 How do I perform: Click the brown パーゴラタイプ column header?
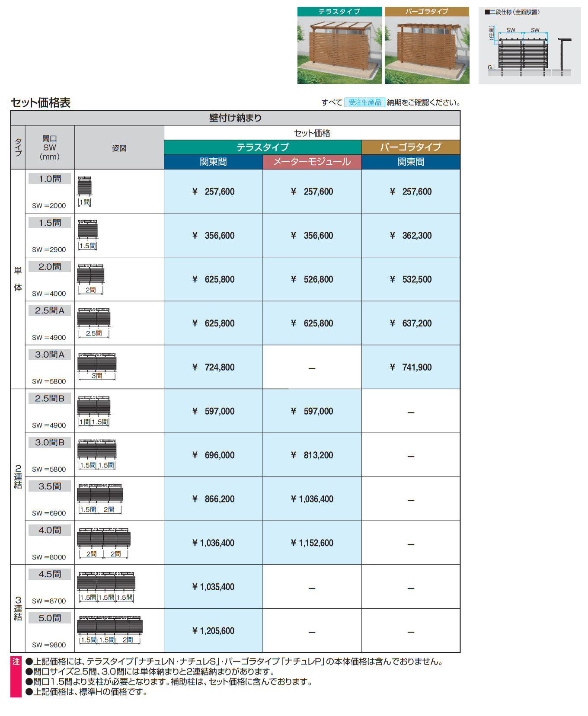[x=411, y=147]
